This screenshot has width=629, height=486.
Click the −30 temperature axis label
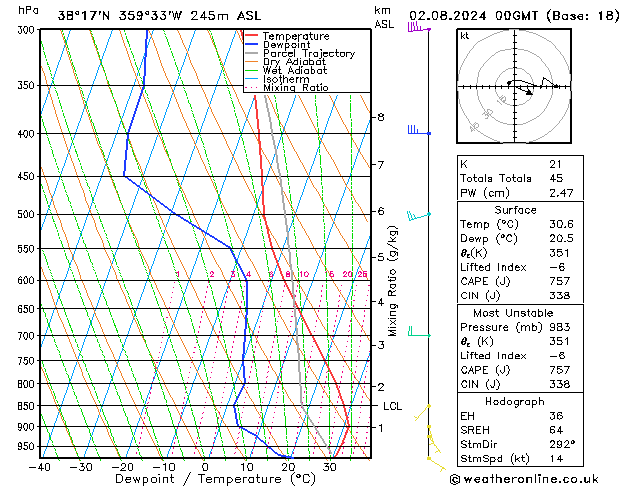point(81,467)
